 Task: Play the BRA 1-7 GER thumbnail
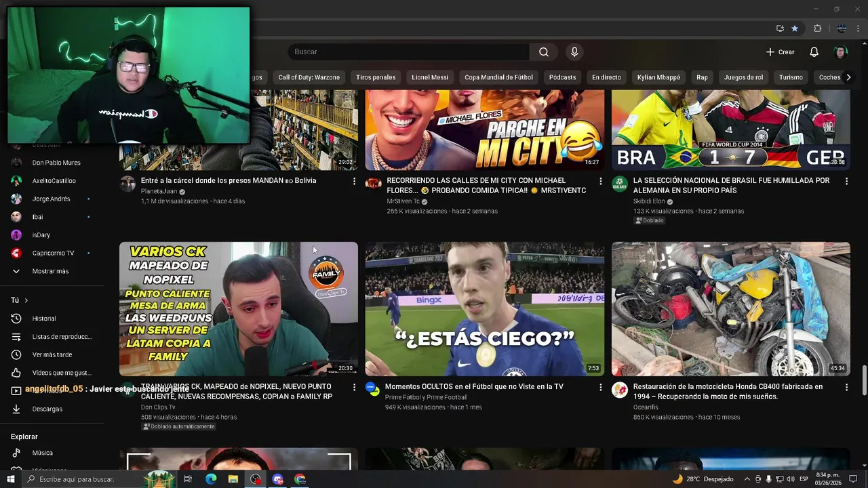tap(731, 130)
